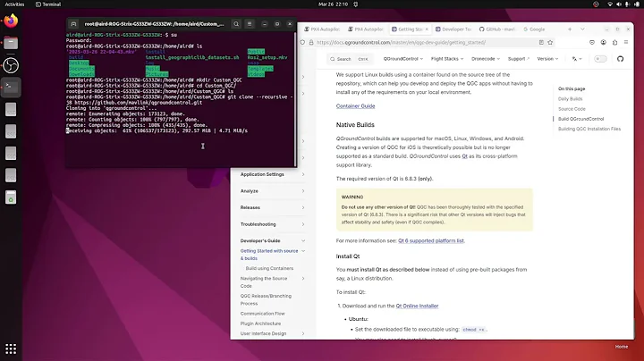
Task: Expand User Interface Design item
Action: (x=303, y=333)
